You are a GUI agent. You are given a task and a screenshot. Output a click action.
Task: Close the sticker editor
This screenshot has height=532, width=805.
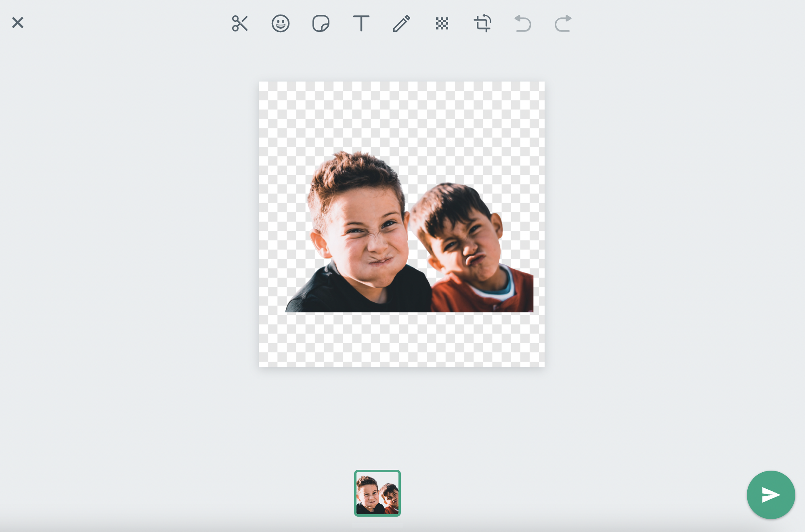[x=18, y=23]
